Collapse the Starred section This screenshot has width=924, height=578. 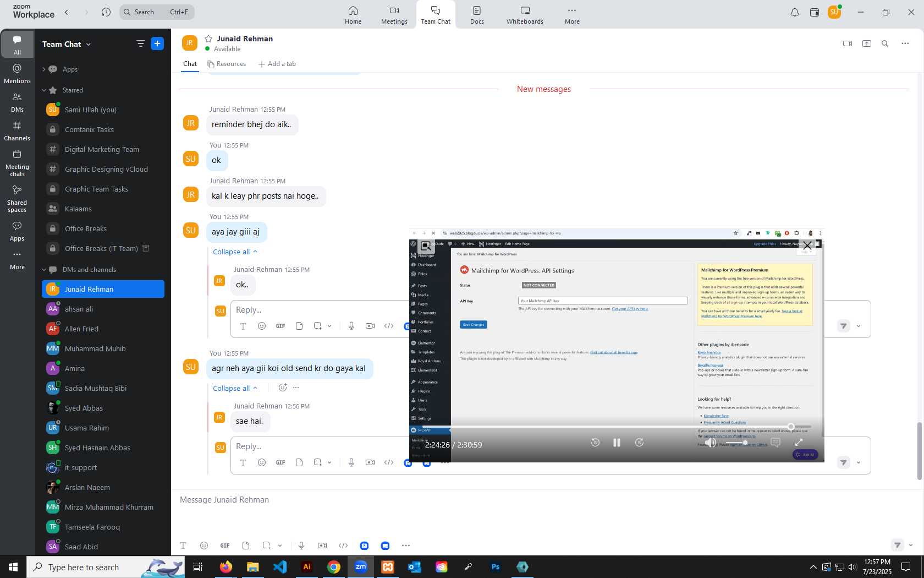(x=44, y=90)
